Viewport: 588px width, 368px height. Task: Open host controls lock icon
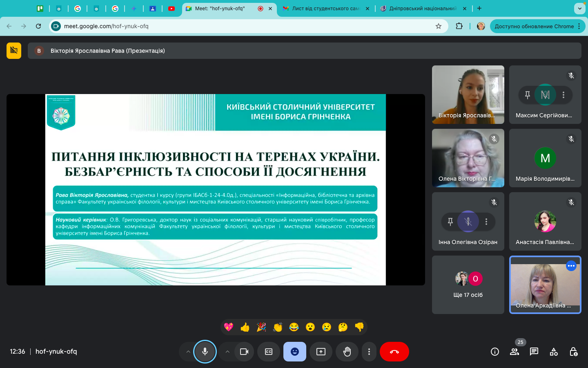(x=573, y=352)
